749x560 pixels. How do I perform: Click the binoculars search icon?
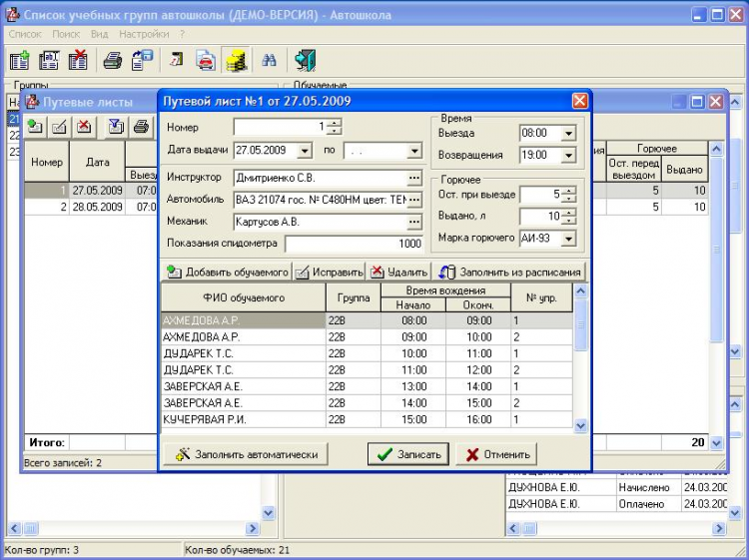click(270, 60)
